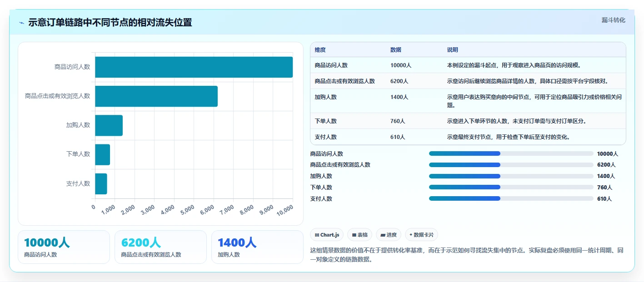644x282 pixels.
Task: Click the 支付人数 progress bar
Action: tap(511, 198)
